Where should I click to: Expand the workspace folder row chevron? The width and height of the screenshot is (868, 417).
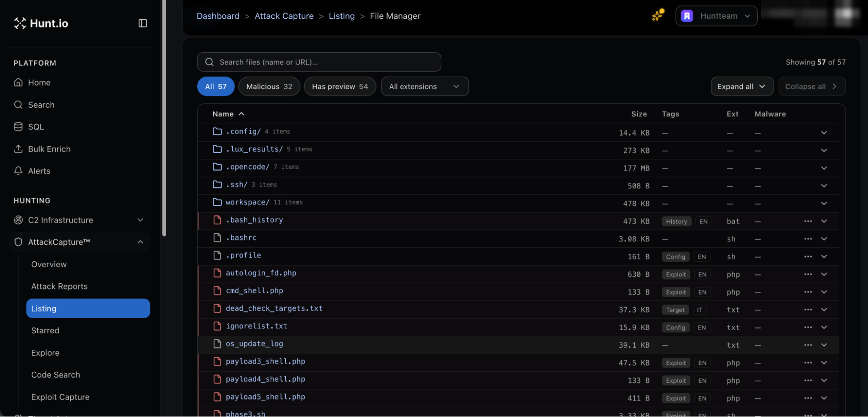pos(824,204)
